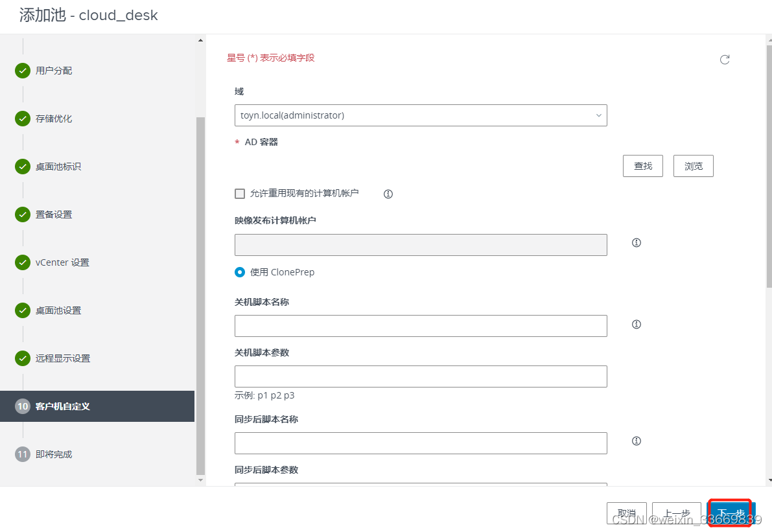
Task: Click the 下一步 button
Action: (x=730, y=513)
